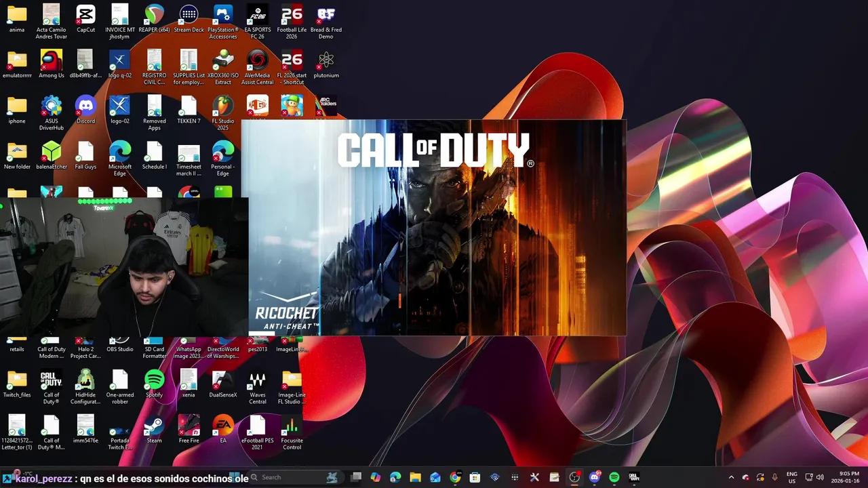Image resolution: width=868 pixels, height=488 pixels.
Task: Open Task View in the taskbar
Action: tap(356, 477)
